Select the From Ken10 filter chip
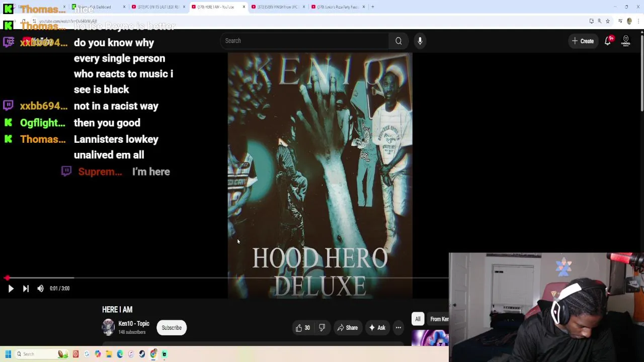This screenshot has width=644, height=362. (x=438, y=319)
